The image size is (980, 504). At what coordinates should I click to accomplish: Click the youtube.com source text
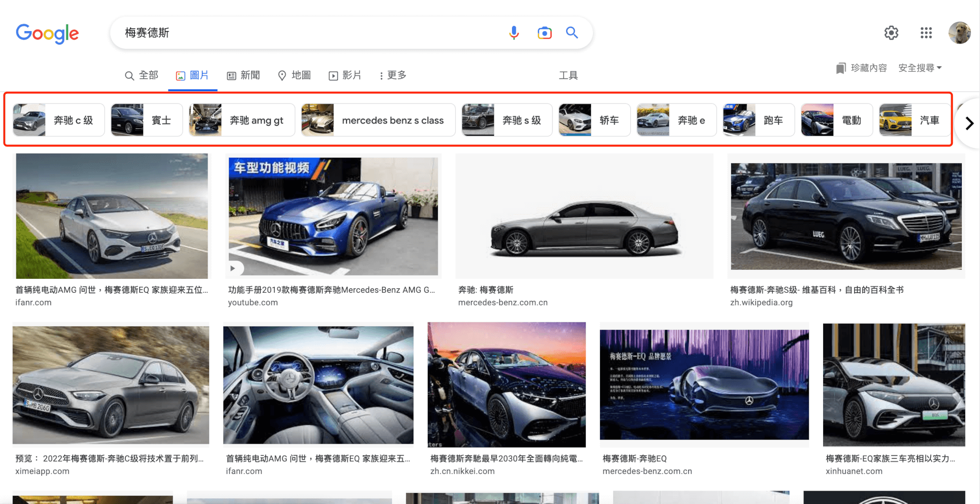click(x=253, y=302)
